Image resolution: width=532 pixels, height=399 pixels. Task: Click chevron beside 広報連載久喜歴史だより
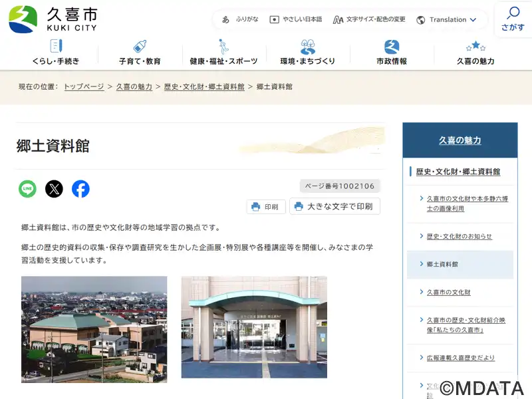click(x=422, y=357)
